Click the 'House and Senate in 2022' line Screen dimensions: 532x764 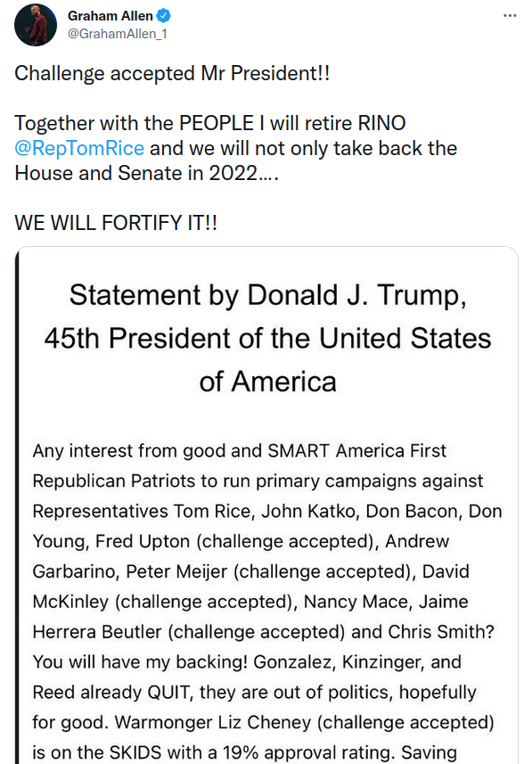pyautogui.click(x=147, y=173)
